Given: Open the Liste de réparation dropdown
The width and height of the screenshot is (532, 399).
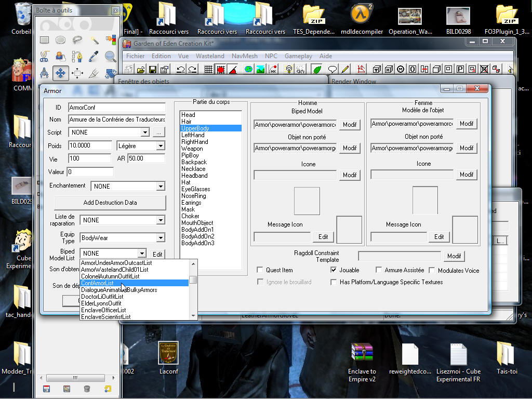Looking at the screenshot, I should tap(161, 220).
